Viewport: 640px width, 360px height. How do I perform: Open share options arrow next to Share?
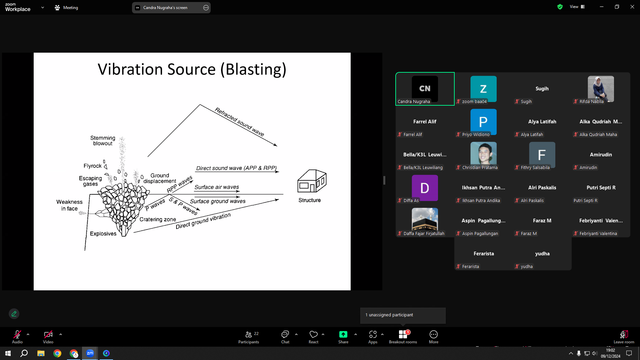pos(355,335)
